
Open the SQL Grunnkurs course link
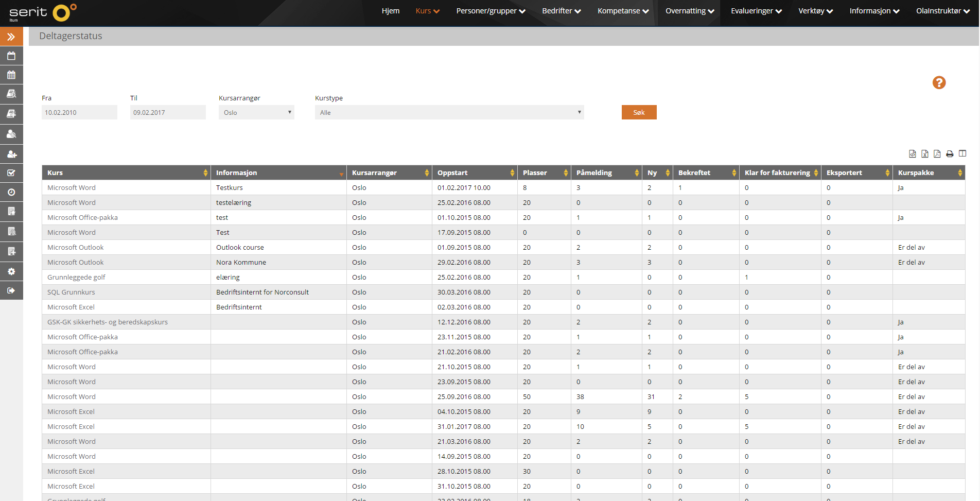point(71,292)
